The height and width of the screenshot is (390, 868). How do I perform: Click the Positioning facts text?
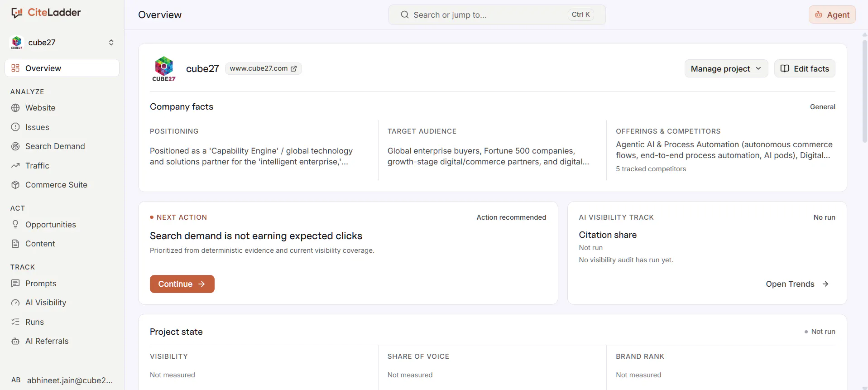(251, 156)
